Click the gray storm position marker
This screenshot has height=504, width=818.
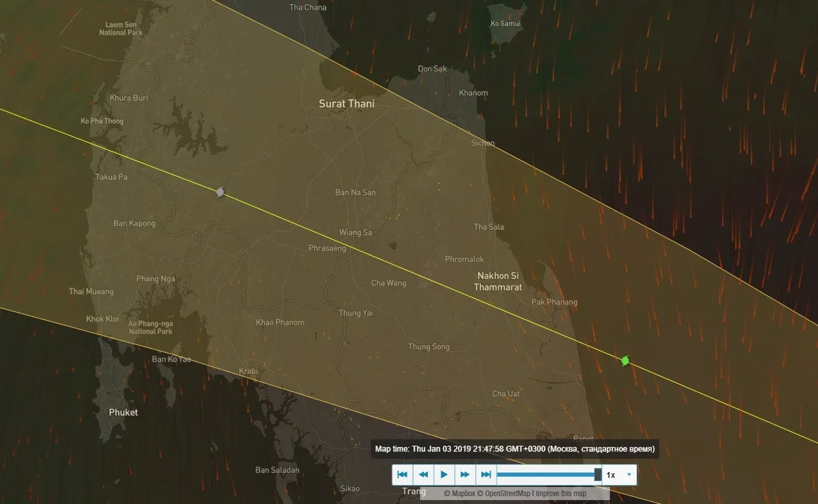click(220, 193)
